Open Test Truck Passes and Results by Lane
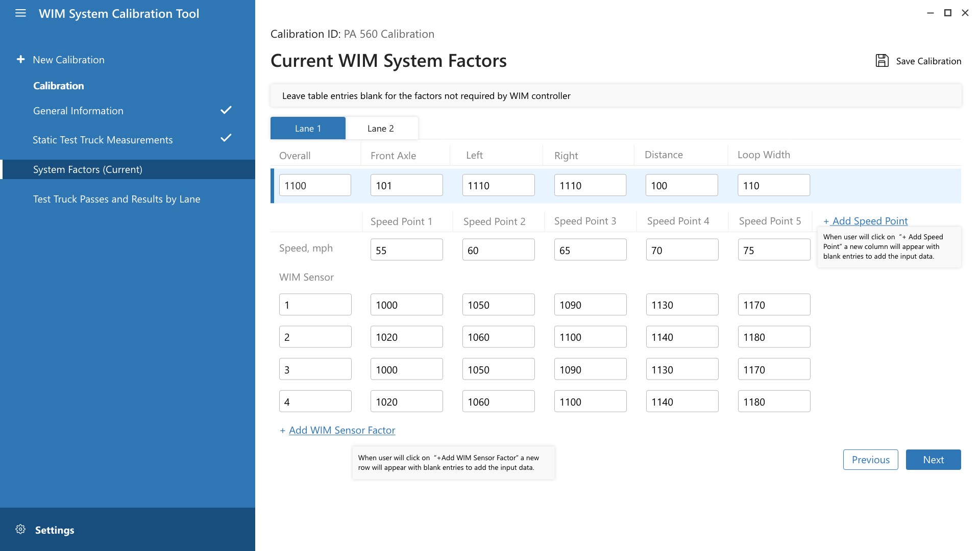 tap(116, 199)
